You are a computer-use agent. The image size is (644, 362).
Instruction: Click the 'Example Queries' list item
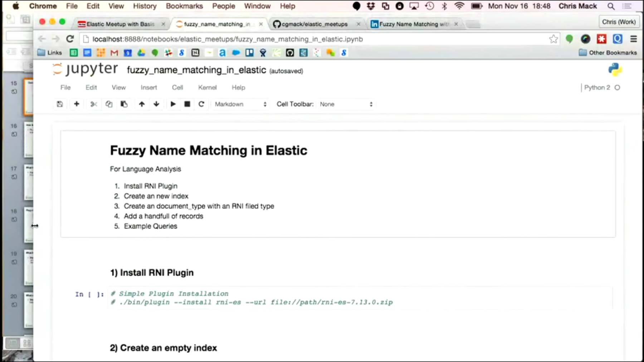pyautogui.click(x=150, y=226)
